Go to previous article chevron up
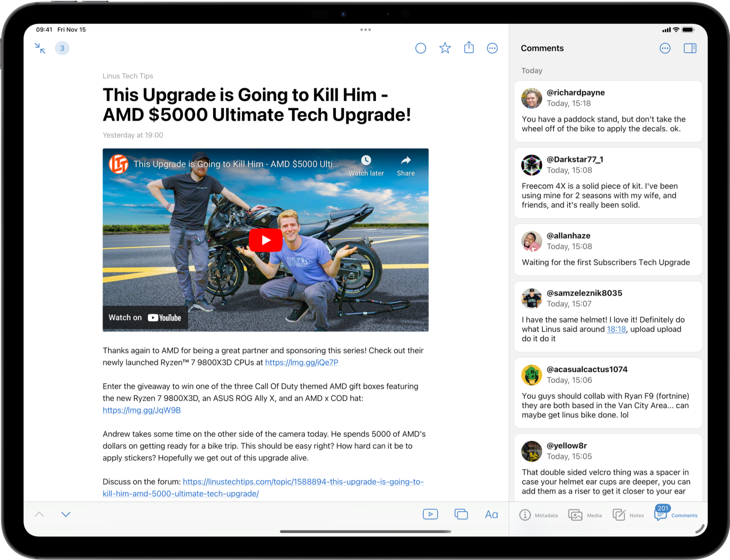This screenshot has width=730, height=560. coord(39,514)
